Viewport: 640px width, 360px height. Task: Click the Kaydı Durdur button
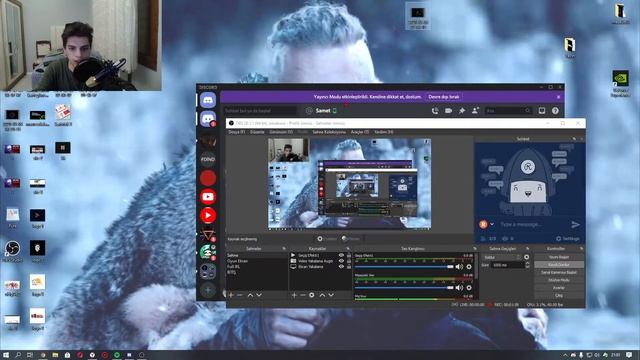559,265
